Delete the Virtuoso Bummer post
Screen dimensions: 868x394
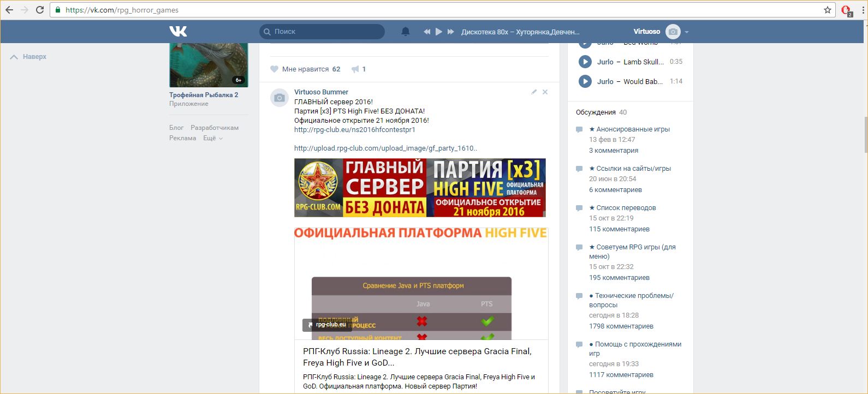545,92
